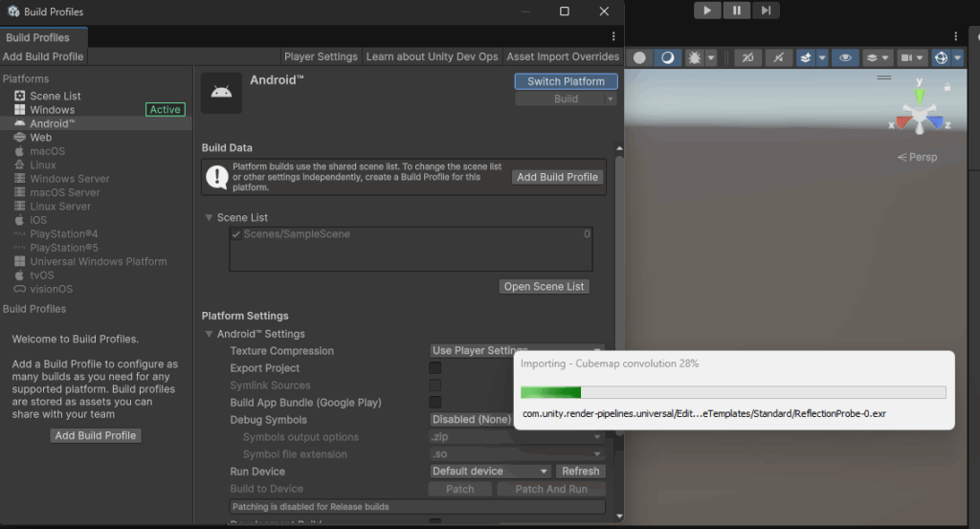Open the scene view three-dot options menu
Viewport: 980px width, 529px height.
956,36
